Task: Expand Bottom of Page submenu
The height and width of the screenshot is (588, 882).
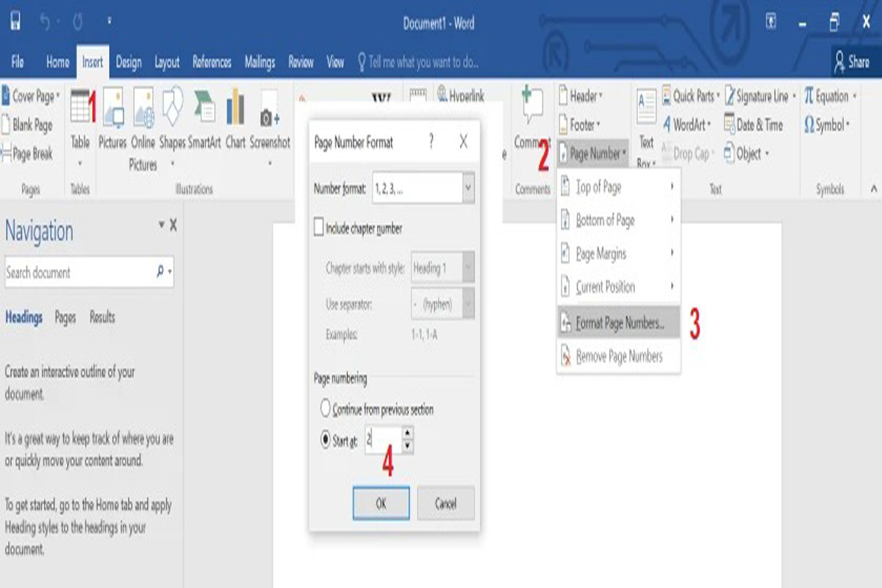Action: [618, 220]
